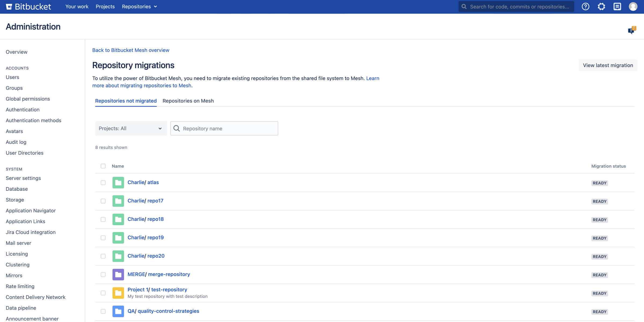The width and height of the screenshot is (644, 322).
Task: Open Groups in the admin sidebar
Action: (x=14, y=88)
